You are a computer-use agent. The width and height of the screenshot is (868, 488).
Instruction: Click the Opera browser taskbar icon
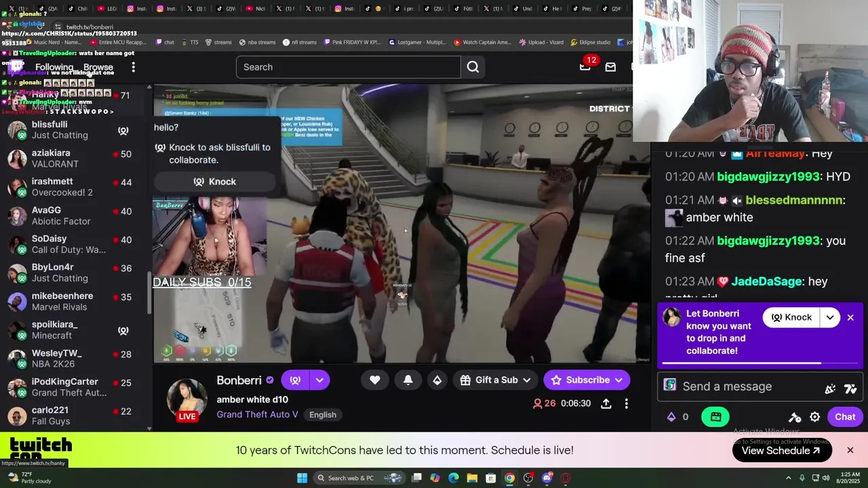tap(566, 478)
